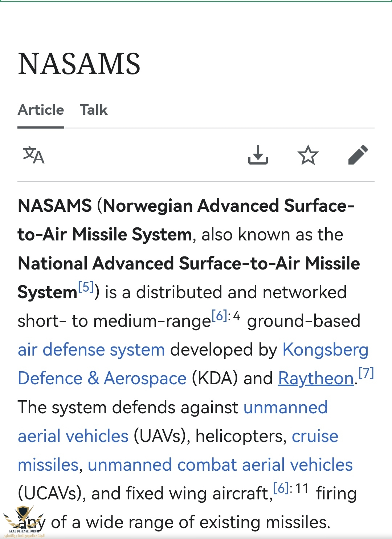Screen dimensions: 392x539
Task: Tap the pencil edit icon
Action: pyautogui.click(x=358, y=155)
